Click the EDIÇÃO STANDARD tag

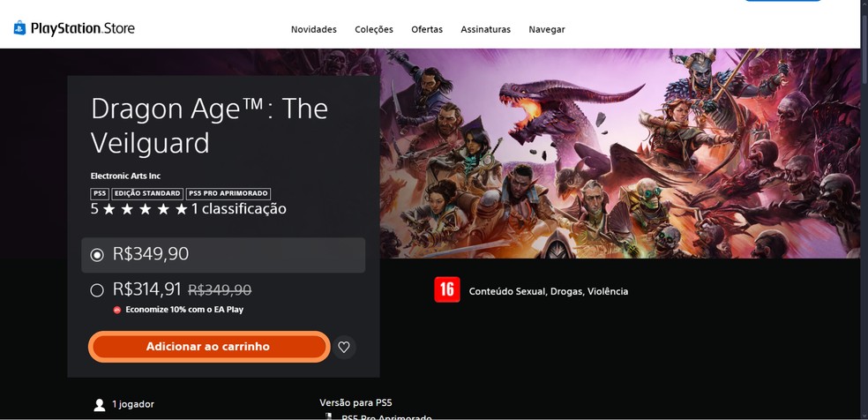[x=147, y=193]
